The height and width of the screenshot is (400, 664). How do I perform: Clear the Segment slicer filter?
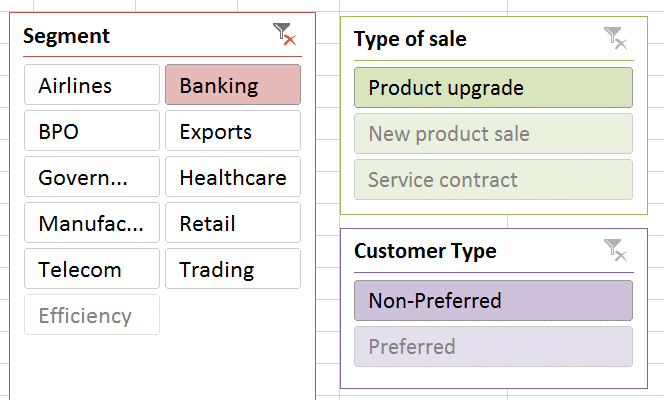pyautogui.click(x=284, y=36)
